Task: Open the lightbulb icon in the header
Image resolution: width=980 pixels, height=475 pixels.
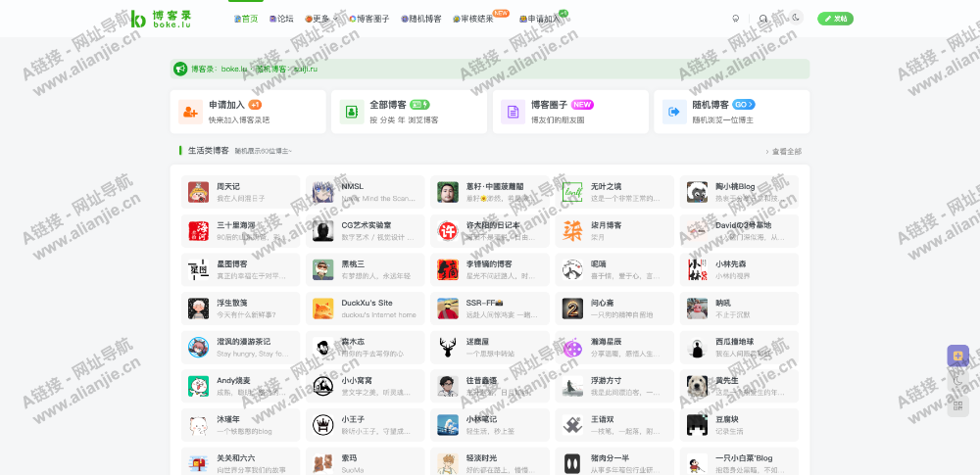Action: pos(736,19)
